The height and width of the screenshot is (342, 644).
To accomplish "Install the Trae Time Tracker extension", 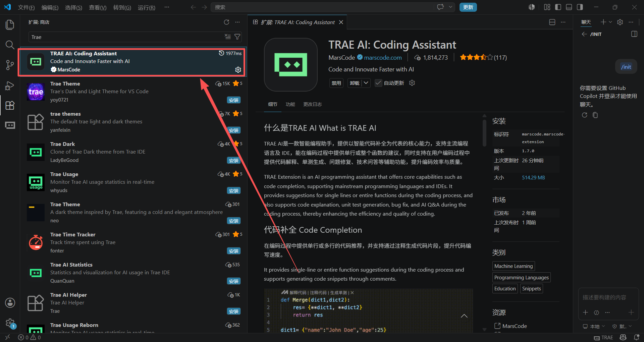I will tap(234, 251).
